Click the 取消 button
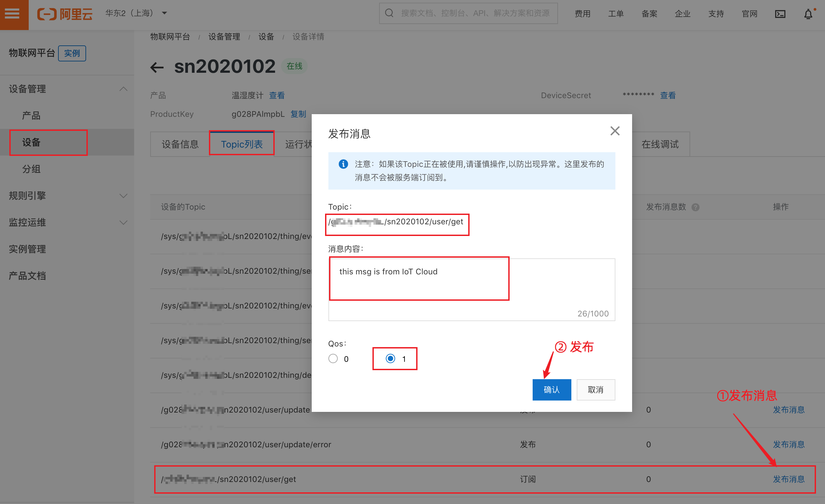The image size is (825, 504). pyautogui.click(x=595, y=390)
